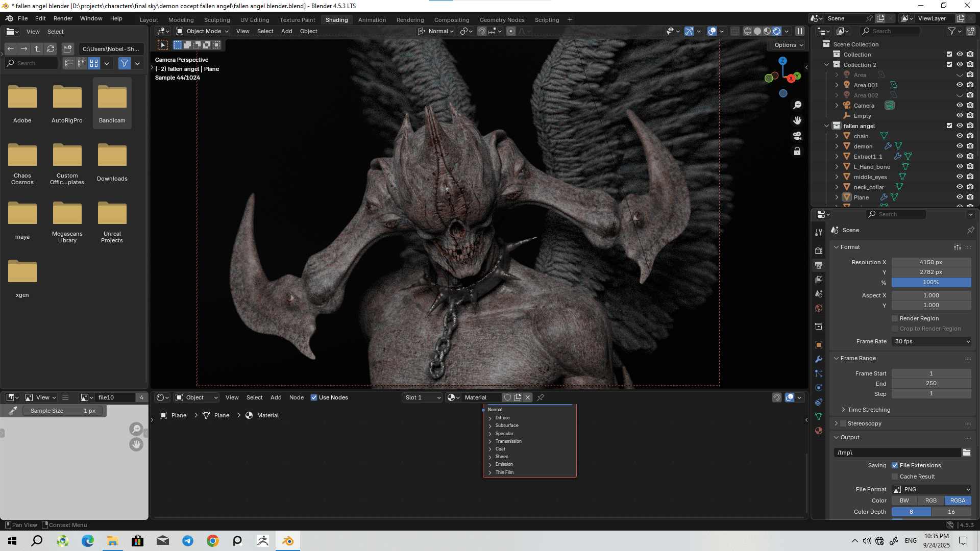This screenshot has width=980, height=551.
Task: Expand the Subsurface section in shader node
Action: point(490,425)
